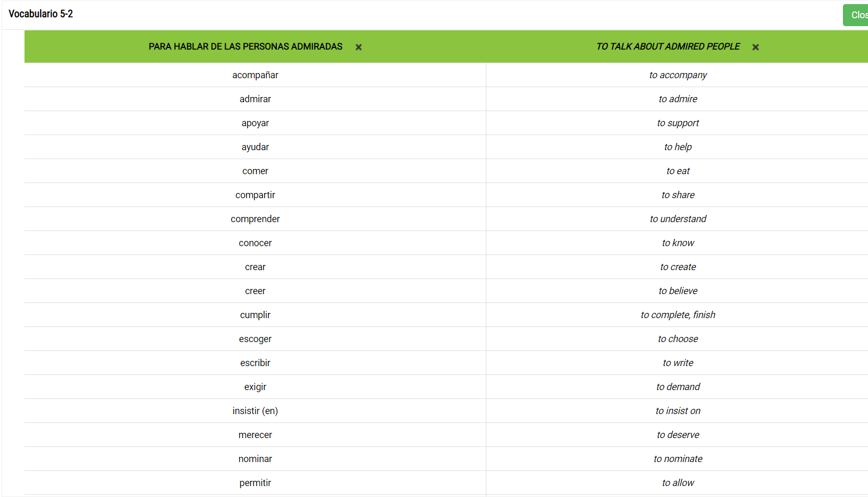Image resolution: width=868 pixels, height=497 pixels.
Task: Hide the English column with its X icon
Action: click(755, 47)
